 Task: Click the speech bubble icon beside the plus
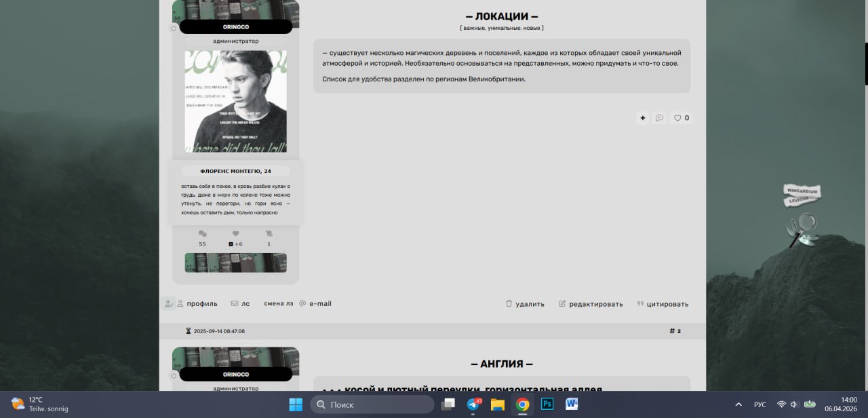click(x=659, y=118)
